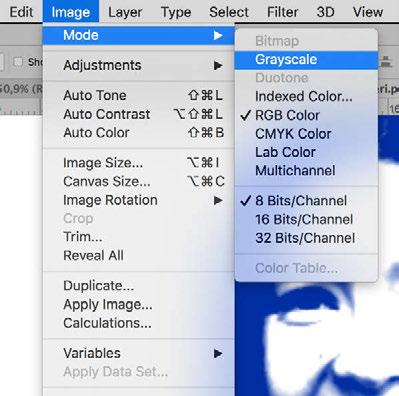Open the Filter menu
Viewport: 399px width, 396px height.
point(282,12)
